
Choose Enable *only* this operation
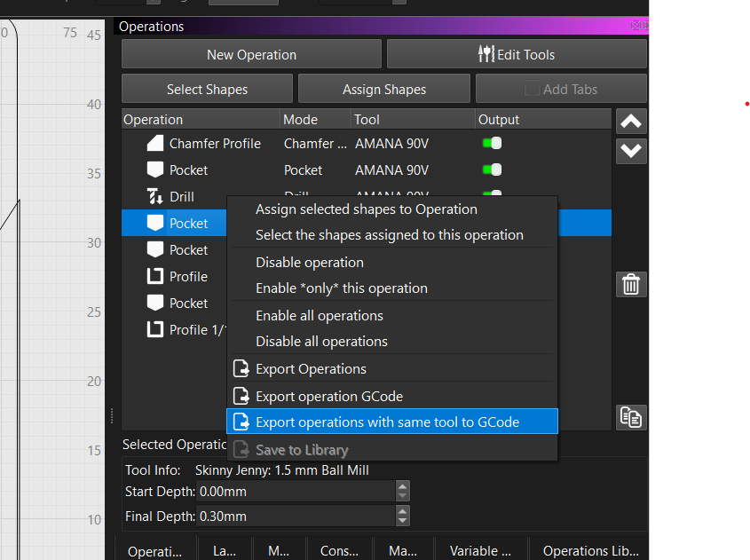click(392, 288)
